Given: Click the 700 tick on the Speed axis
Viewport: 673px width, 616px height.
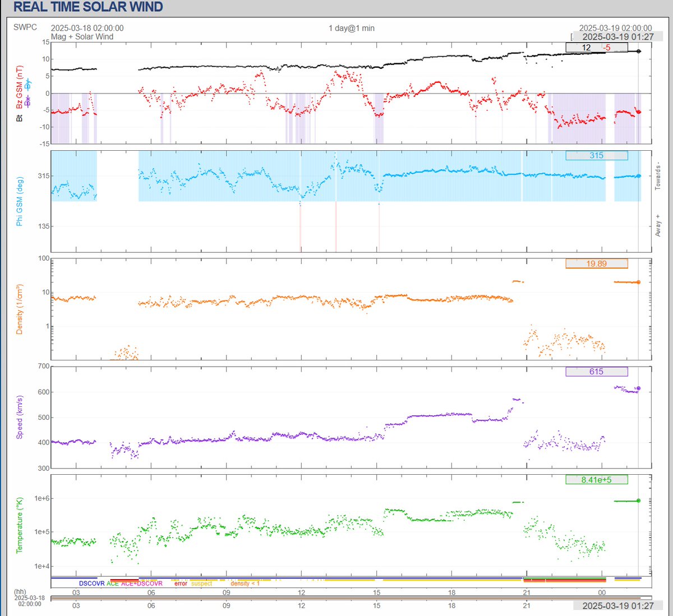Looking at the screenshot, I should tap(43, 367).
